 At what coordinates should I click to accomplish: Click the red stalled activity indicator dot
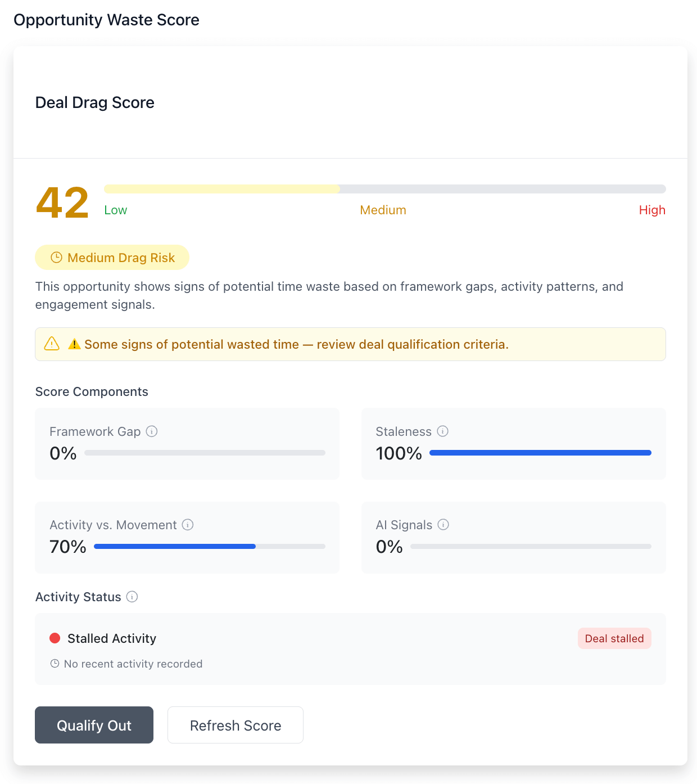point(55,638)
